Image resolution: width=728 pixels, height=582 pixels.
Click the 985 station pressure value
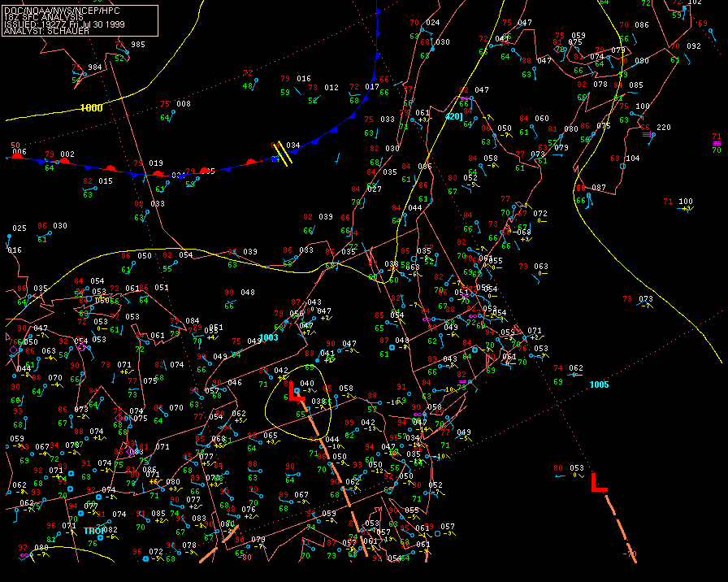click(138, 45)
